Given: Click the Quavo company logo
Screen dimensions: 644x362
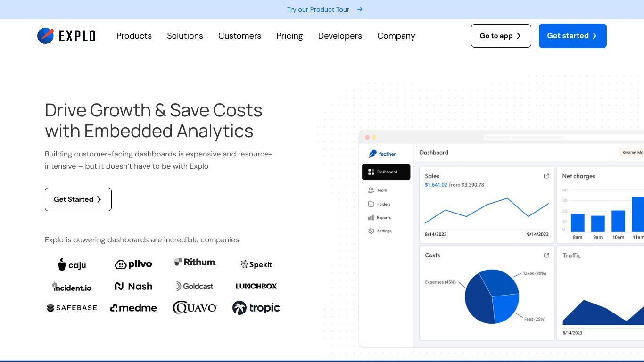Looking at the screenshot, I should tap(195, 308).
